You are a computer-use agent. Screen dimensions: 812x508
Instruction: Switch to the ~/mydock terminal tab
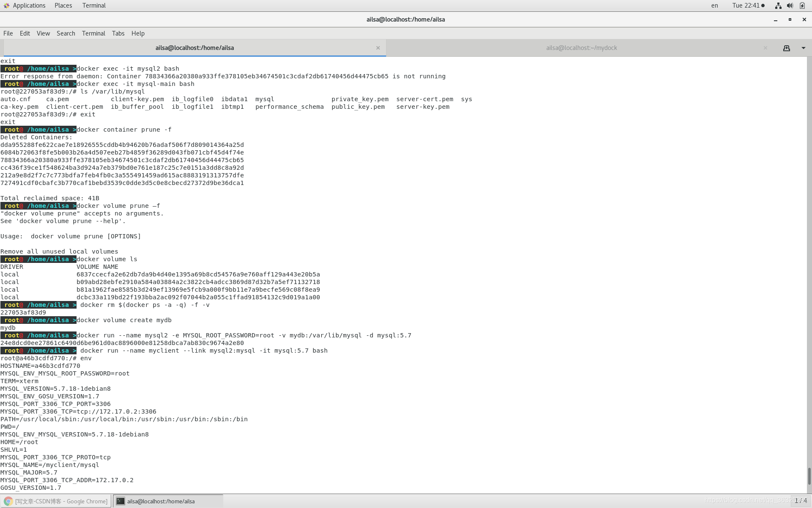581,48
